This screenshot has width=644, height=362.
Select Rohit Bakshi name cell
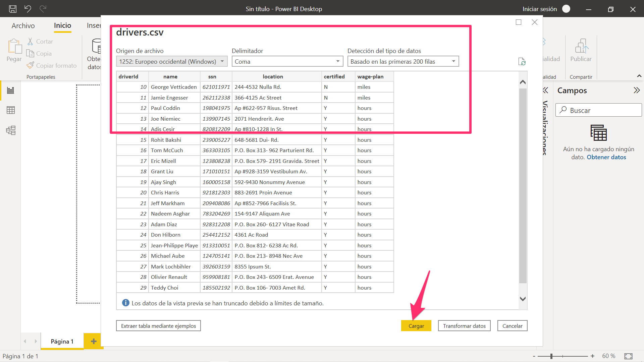[174, 140]
